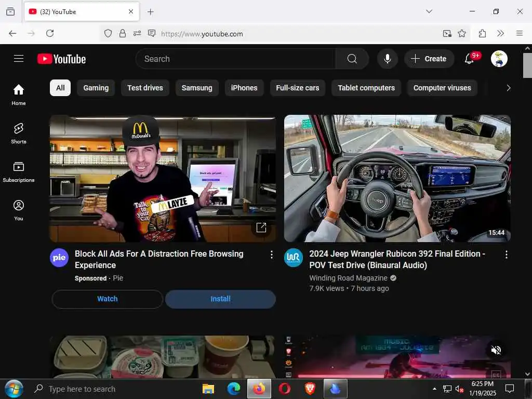Open tracking protection shield icon
532x399 pixels.
(108, 33)
